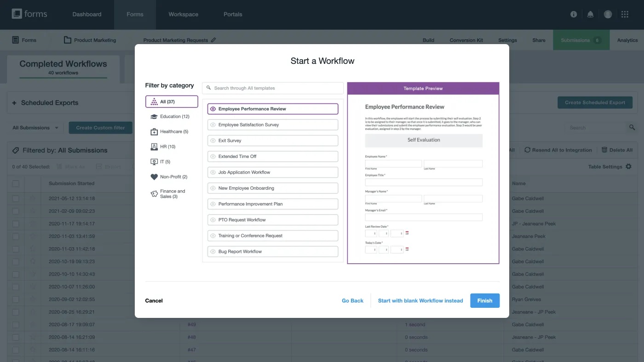
Task: Click the Search through All templates field
Action: point(272,88)
